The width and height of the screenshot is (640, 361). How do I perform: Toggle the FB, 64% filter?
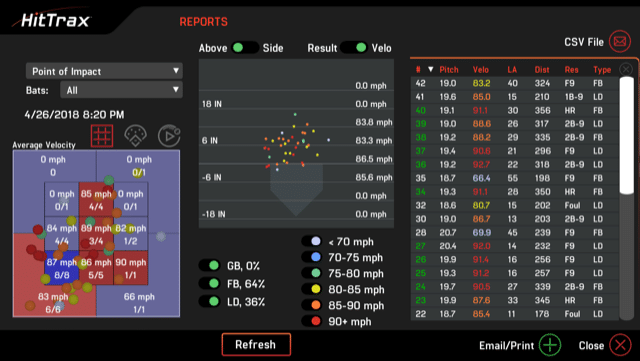tap(210, 283)
